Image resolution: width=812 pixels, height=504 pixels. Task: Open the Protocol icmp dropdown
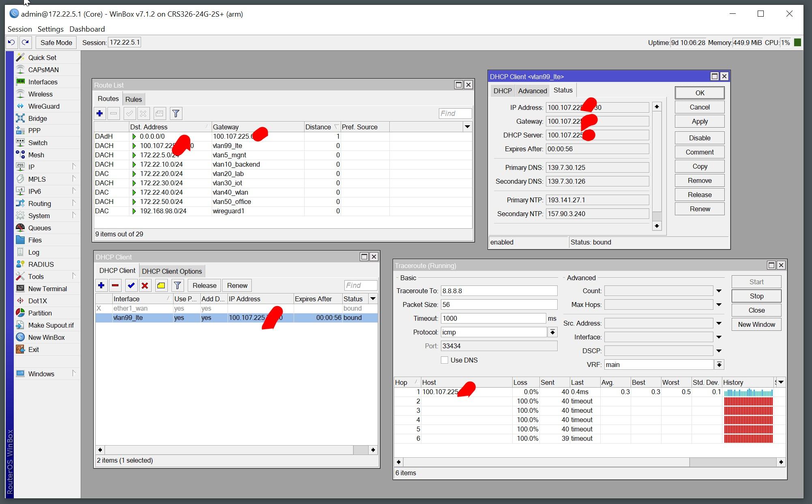[x=552, y=332]
